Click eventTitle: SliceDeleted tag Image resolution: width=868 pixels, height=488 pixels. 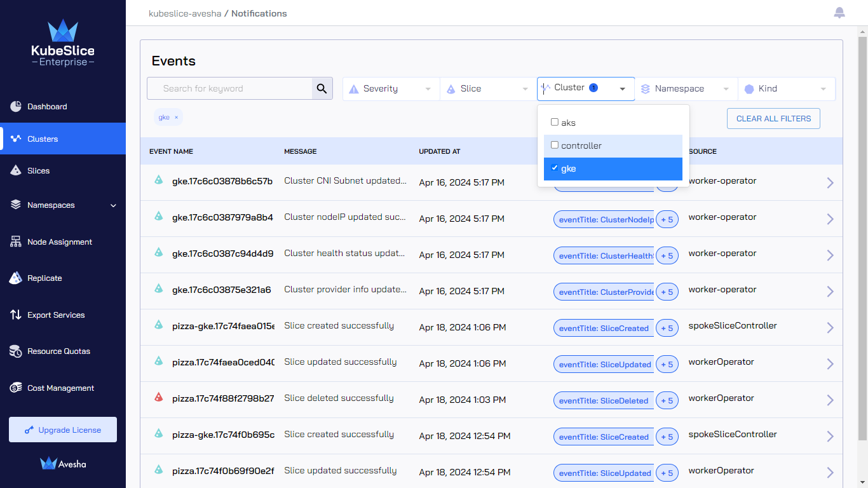coord(604,401)
